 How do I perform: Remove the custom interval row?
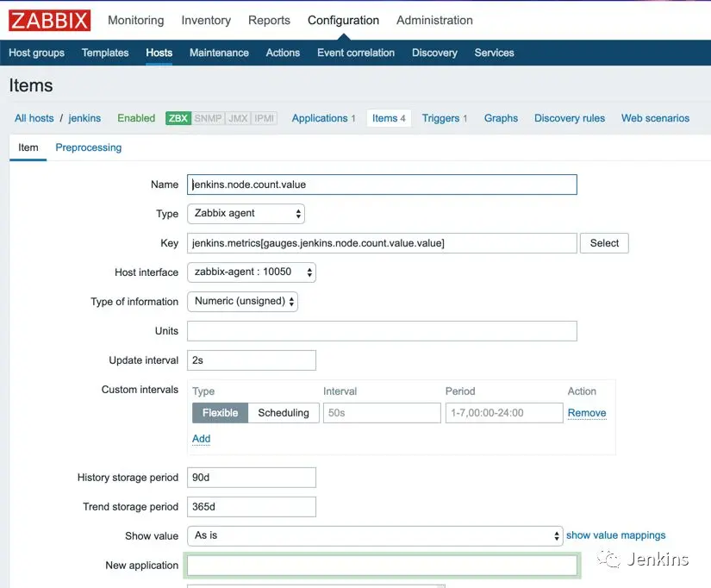(587, 413)
